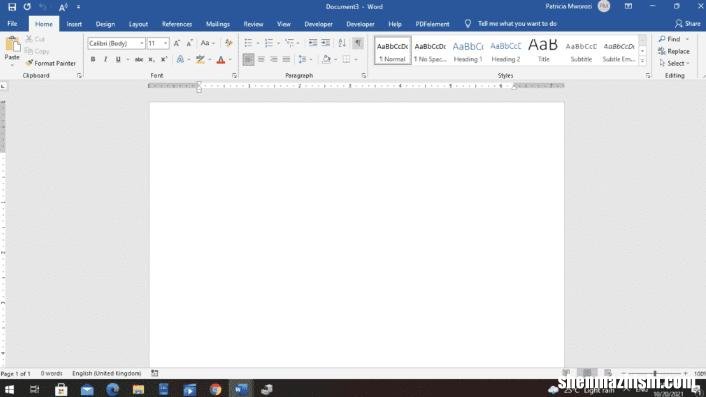706x397 pixels.
Task: Open Google Chrome from the taskbar
Action: pyautogui.click(x=215, y=389)
